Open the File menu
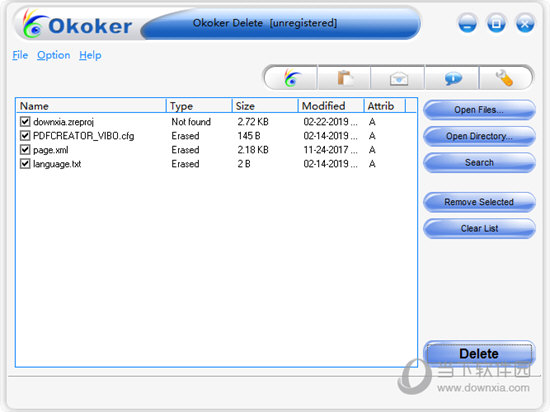The width and height of the screenshot is (550, 412). pos(20,55)
